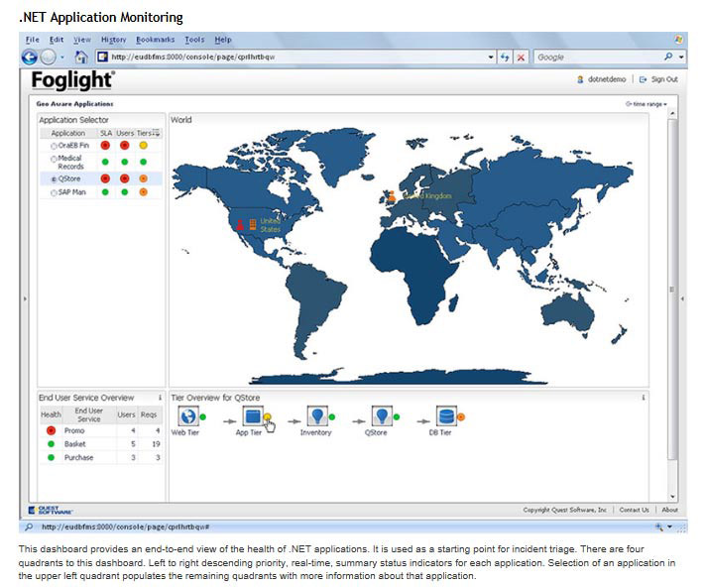
Task: Open the search provider dropdown arrow
Action: click(681, 58)
